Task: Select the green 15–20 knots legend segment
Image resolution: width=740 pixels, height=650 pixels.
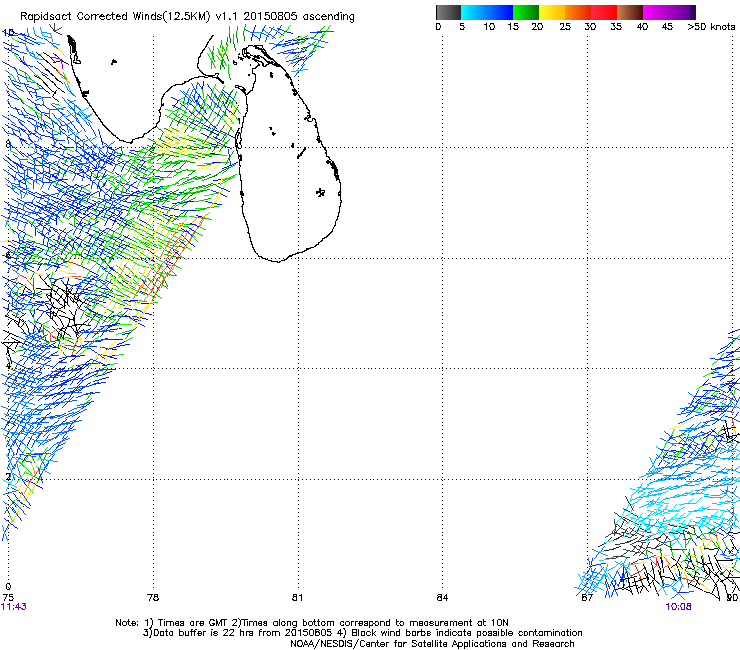Action: click(526, 12)
